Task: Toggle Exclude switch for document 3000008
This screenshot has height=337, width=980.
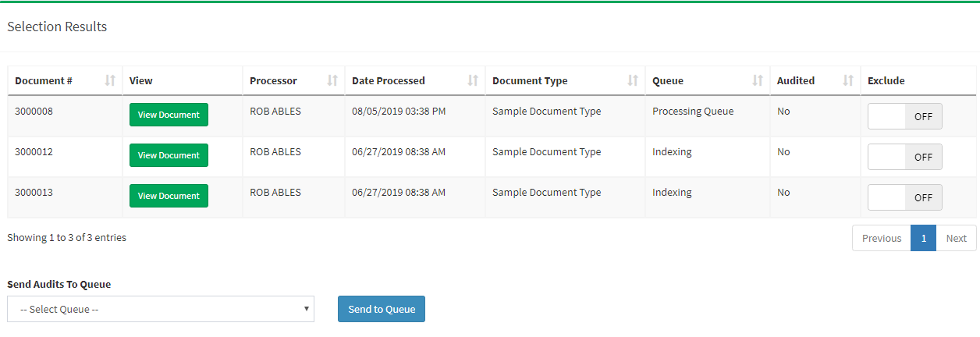Action: 904,116
